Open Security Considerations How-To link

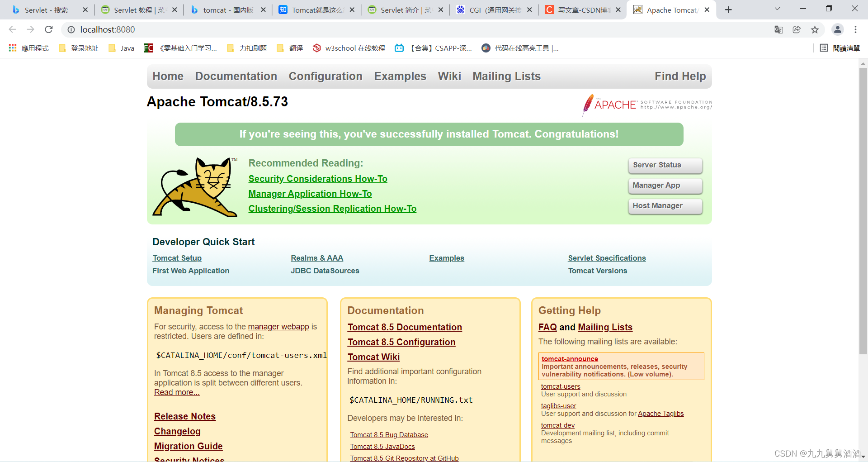(x=318, y=179)
